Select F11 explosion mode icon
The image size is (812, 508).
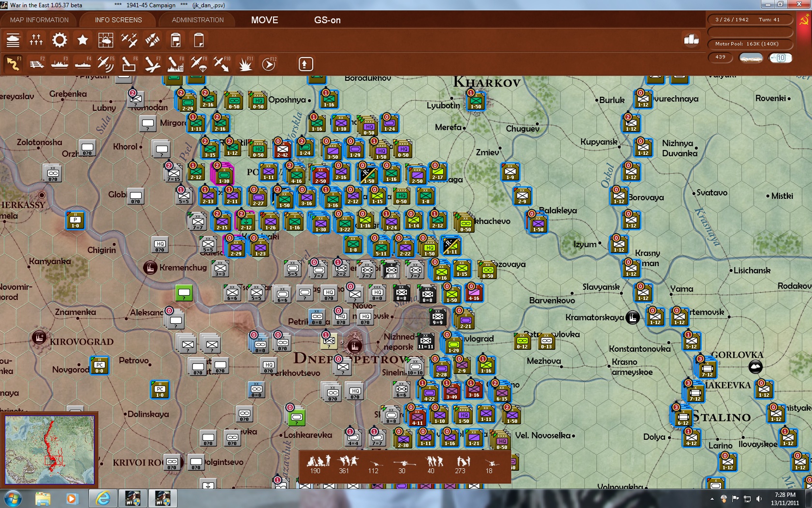245,64
